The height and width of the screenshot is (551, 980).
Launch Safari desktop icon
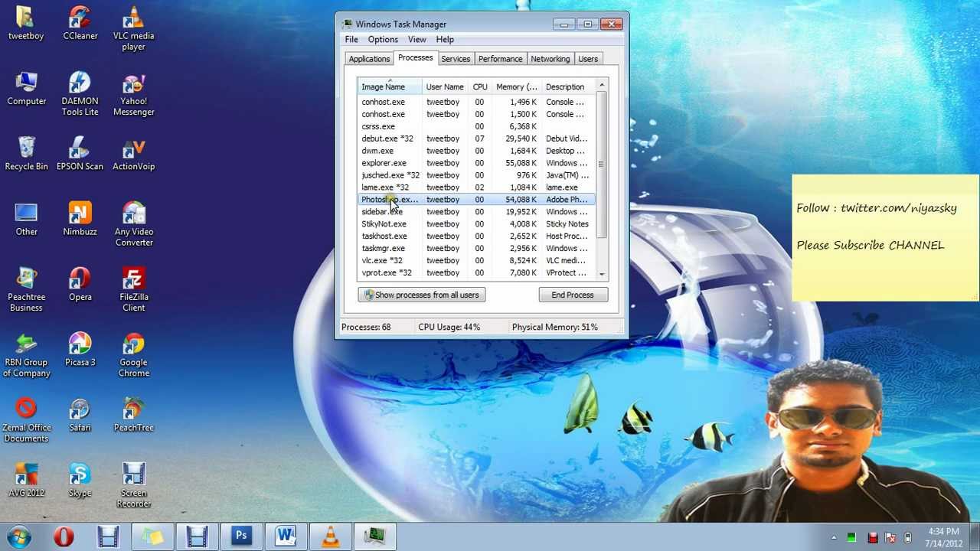[x=80, y=415]
